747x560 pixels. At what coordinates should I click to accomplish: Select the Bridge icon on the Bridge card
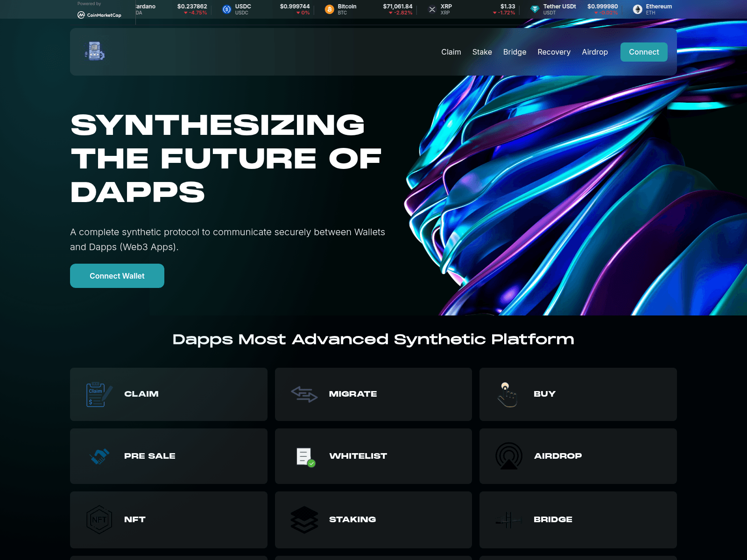pos(508,519)
